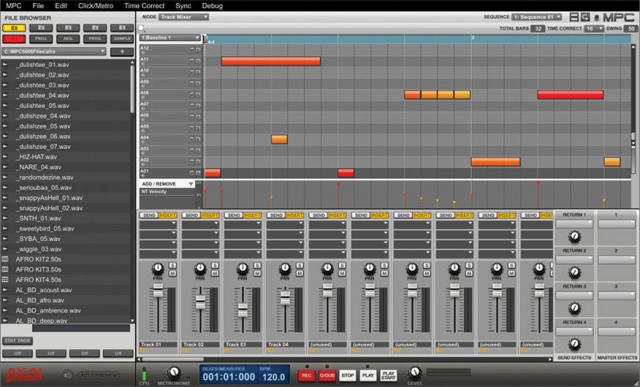Click the Metronome knob

[174, 373]
